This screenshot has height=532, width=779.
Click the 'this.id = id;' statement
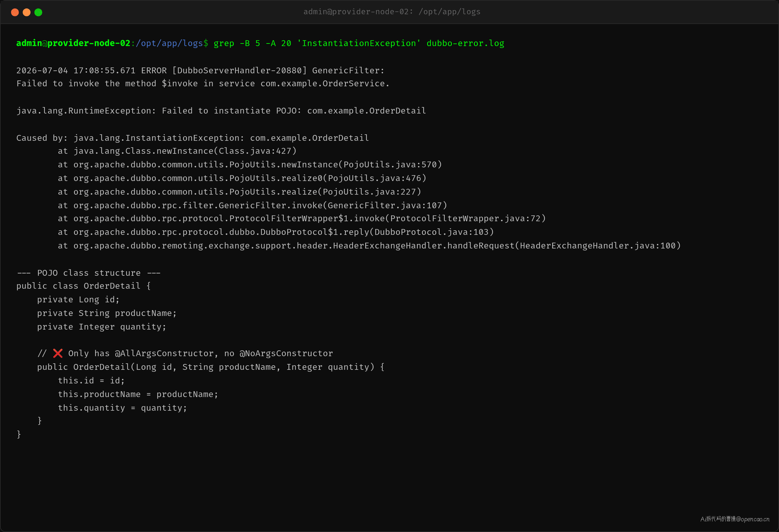point(91,381)
